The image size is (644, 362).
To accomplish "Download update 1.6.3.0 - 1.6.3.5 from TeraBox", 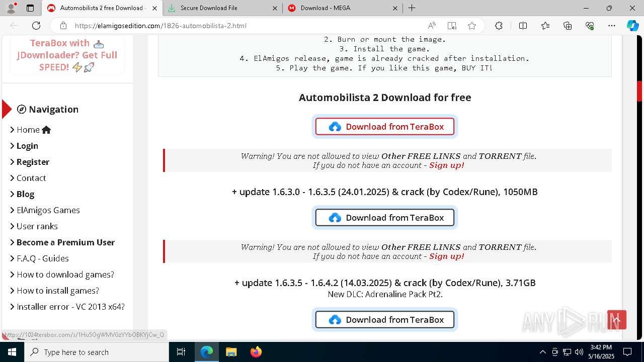I will (385, 218).
